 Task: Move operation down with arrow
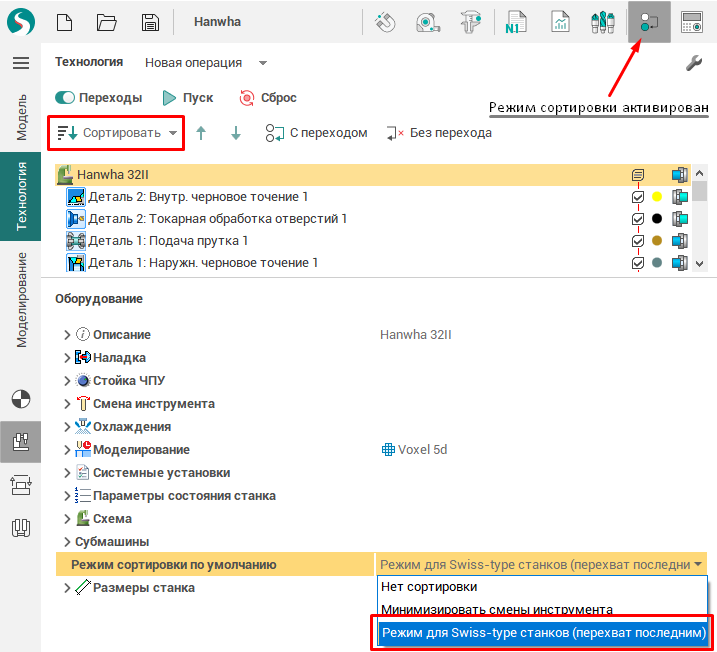[236, 133]
